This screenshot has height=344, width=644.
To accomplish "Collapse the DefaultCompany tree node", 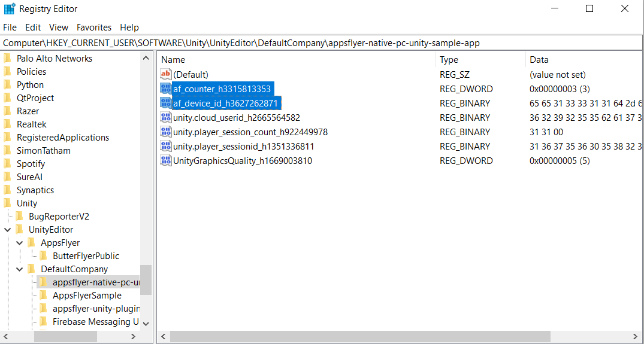I will click(19, 269).
